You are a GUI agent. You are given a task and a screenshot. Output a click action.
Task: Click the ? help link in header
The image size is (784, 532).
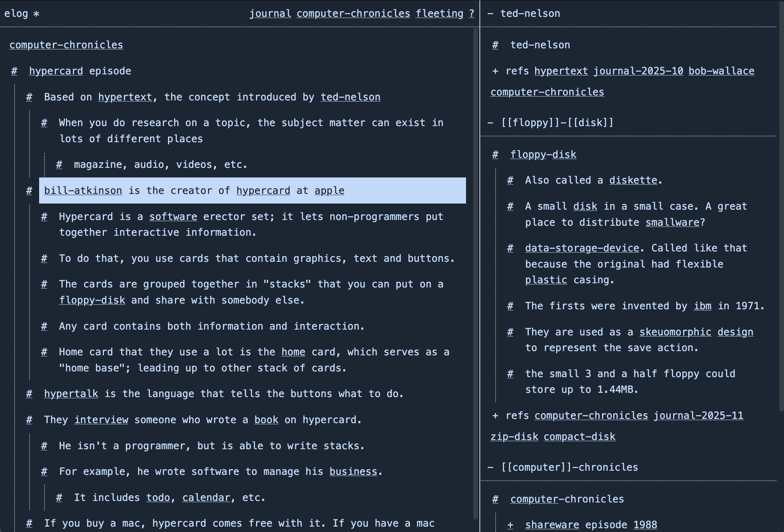471,14
